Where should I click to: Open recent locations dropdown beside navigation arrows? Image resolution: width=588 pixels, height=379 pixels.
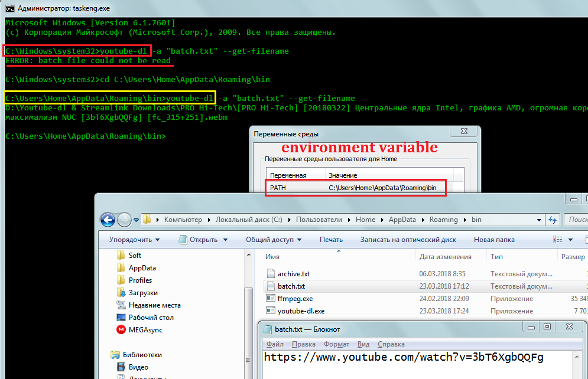click(136, 220)
